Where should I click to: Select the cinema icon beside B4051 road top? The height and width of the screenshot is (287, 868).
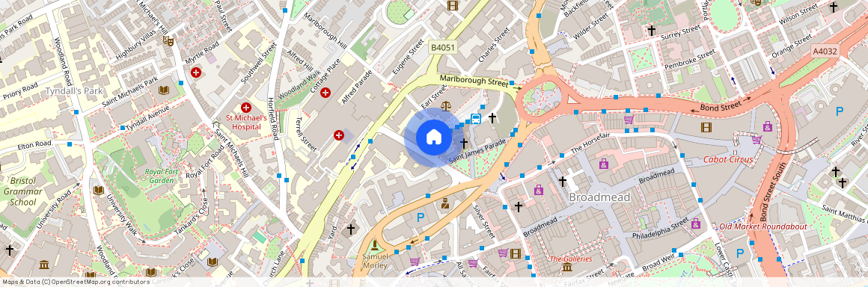pos(453,5)
